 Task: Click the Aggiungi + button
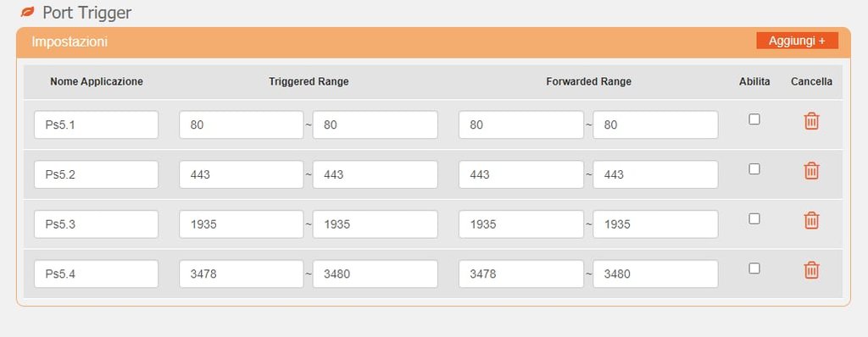(x=797, y=41)
